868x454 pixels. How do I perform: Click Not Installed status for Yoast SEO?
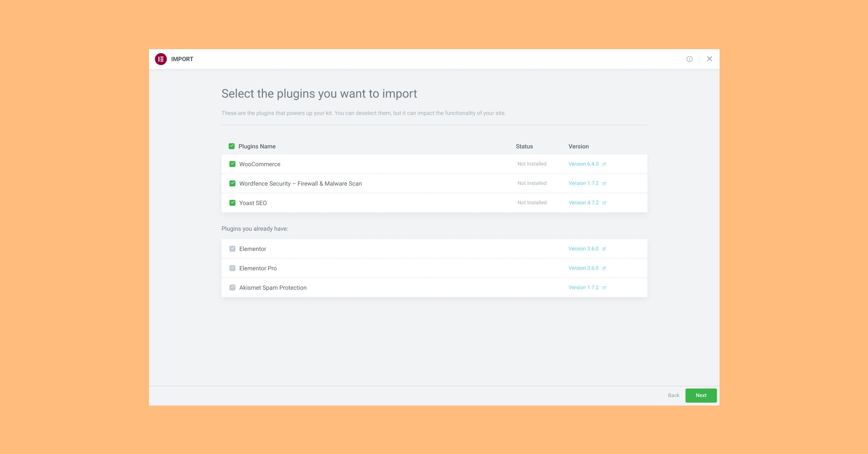tap(532, 203)
